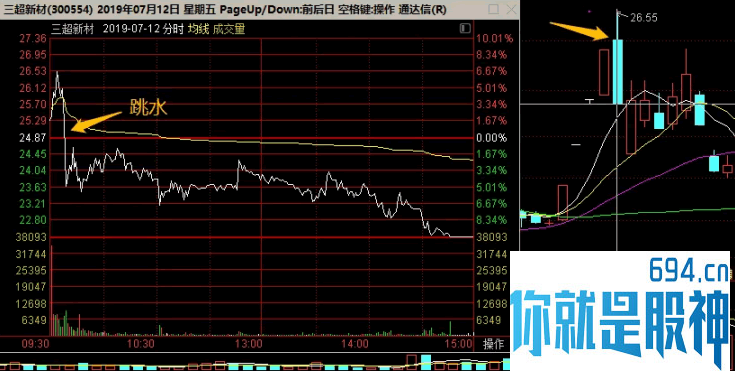Image resolution: width=735 pixels, height=371 pixels.
Task: Maximize the 三超新材 intraday window
Action: (494, 9)
